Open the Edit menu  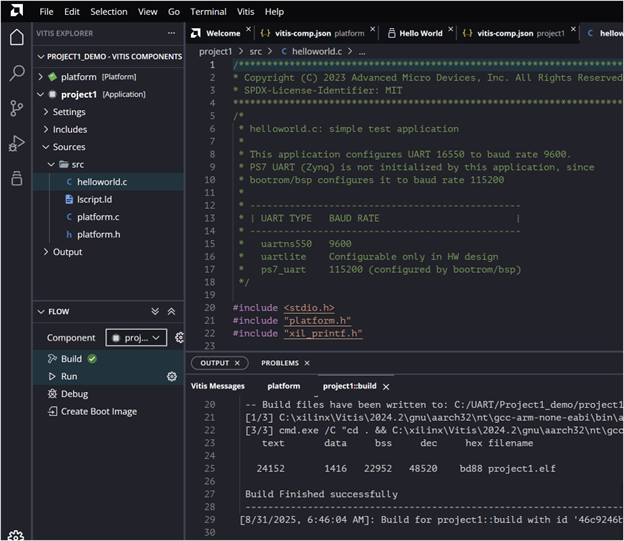pyautogui.click(x=72, y=12)
